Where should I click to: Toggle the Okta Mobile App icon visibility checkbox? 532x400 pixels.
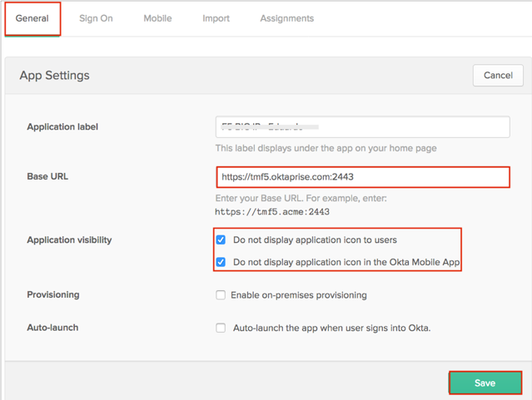point(221,262)
